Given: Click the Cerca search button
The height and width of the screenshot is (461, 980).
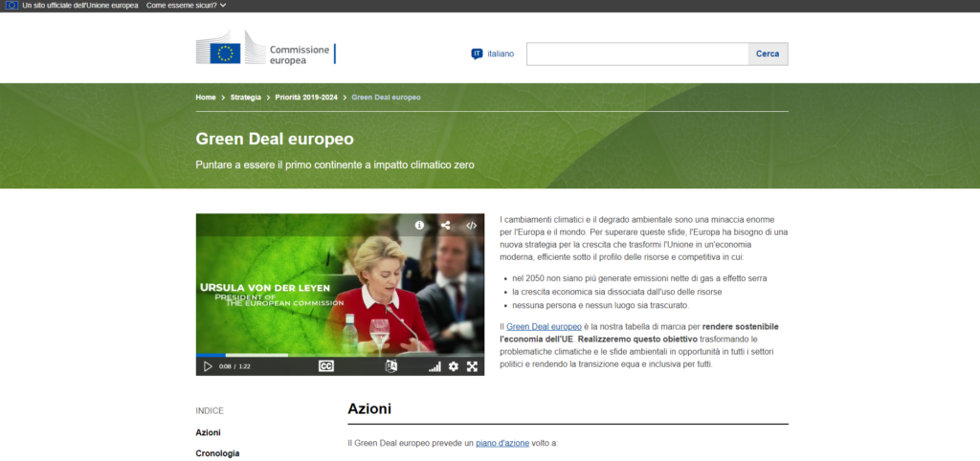Looking at the screenshot, I should (x=768, y=54).
